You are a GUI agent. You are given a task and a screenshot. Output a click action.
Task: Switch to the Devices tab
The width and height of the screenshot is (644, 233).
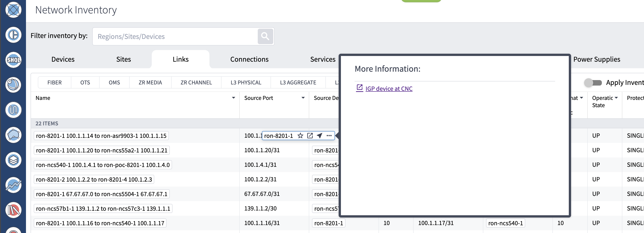[x=63, y=59]
